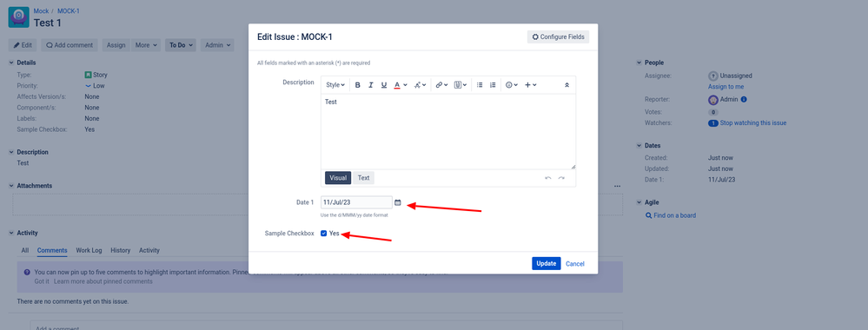Redo edit in description editor
The height and width of the screenshot is (330, 868).
[561, 178]
